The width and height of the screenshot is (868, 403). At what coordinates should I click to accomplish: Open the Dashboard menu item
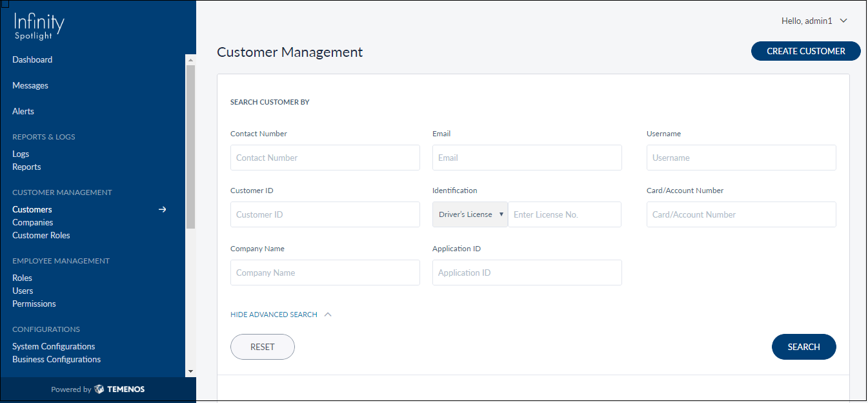[32, 59]
